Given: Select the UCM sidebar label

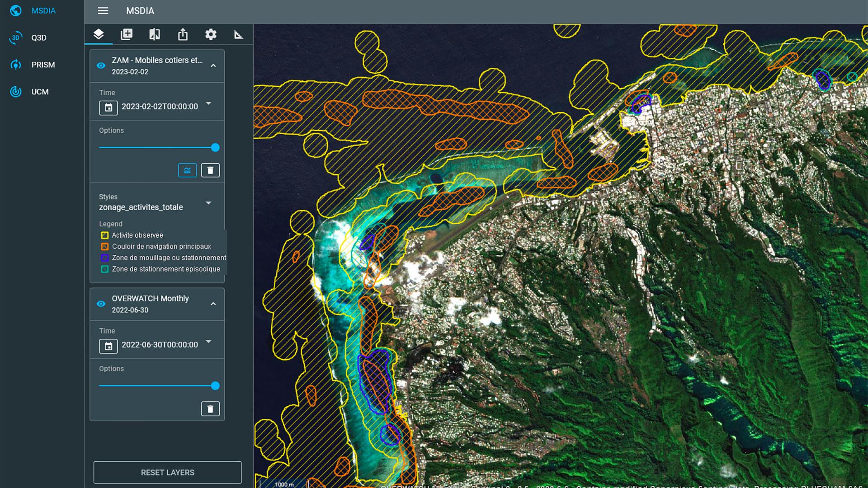Looking at the screenshot, I should tap(40, 92).
